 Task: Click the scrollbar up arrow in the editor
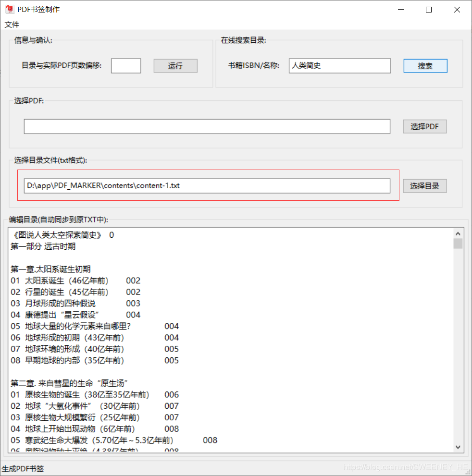point(458,233)
